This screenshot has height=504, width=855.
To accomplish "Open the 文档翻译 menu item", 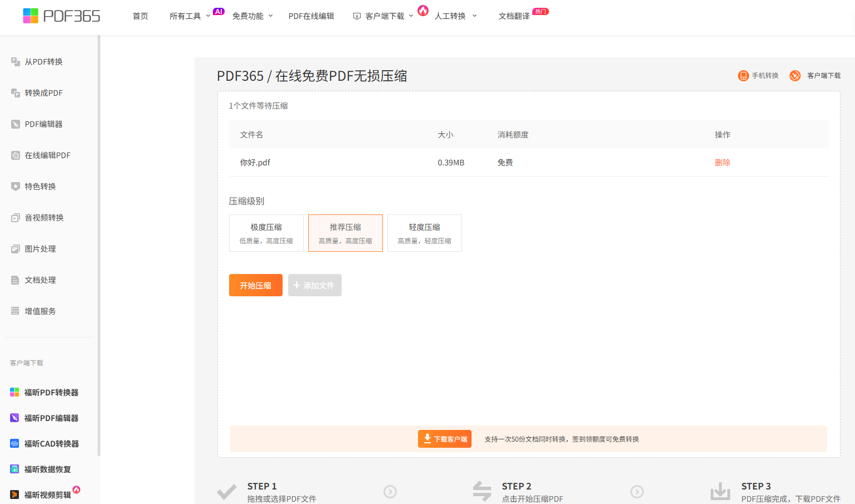I will (514, 16).
